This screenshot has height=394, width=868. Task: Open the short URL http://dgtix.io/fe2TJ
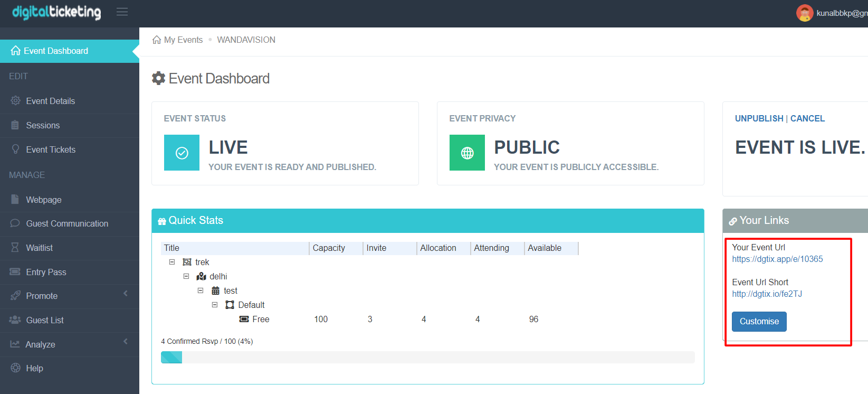pos(767,294)
